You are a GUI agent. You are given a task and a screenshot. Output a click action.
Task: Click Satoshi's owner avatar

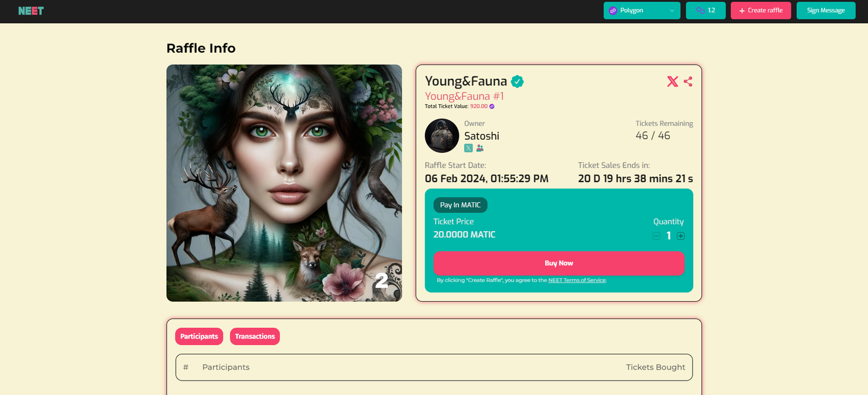pos(442,136)
